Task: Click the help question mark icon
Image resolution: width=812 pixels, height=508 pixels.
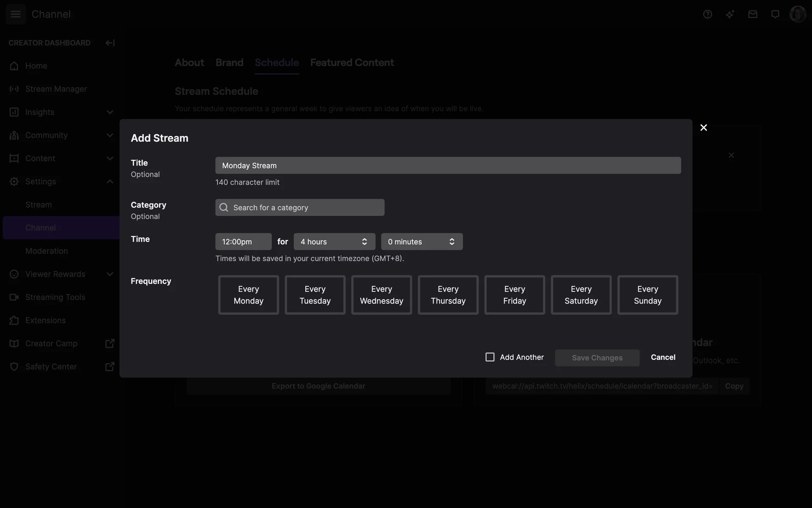Action: click(708, 14)
